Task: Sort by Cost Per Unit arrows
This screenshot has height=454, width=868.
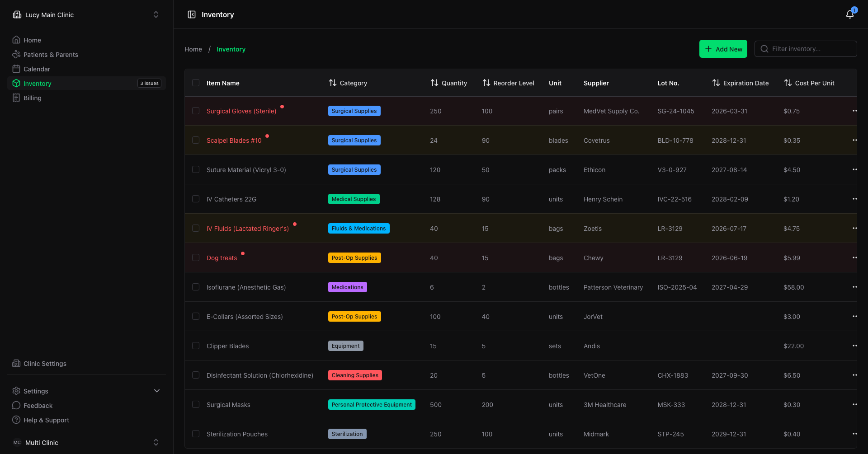Action: point(788,83)
